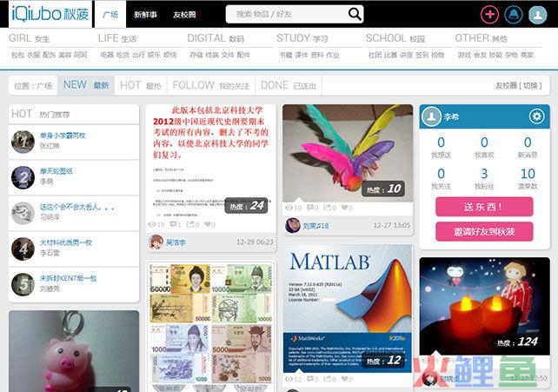Share the document post with 热度 24
The width and height of the screenshot is (558, 392).
coord(190,224)
